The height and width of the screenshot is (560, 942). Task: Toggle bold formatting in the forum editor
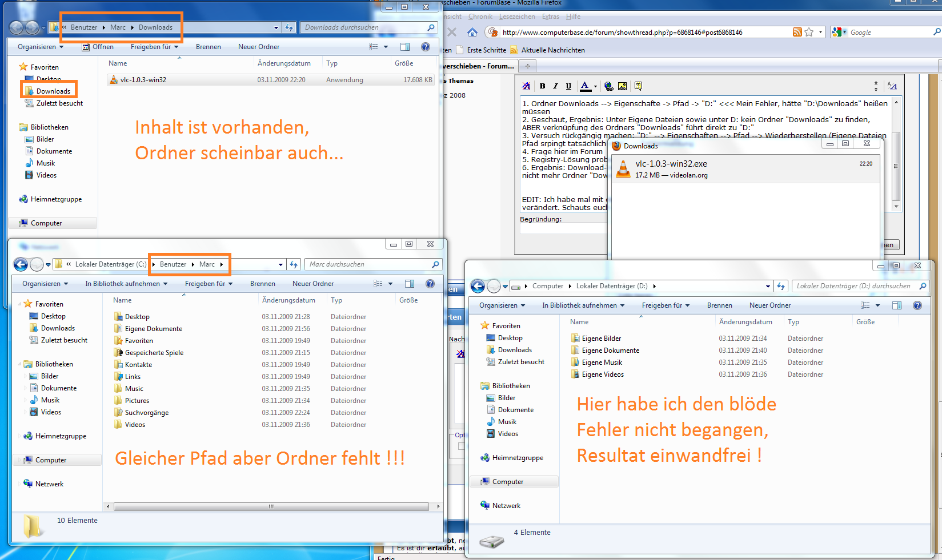542,86
